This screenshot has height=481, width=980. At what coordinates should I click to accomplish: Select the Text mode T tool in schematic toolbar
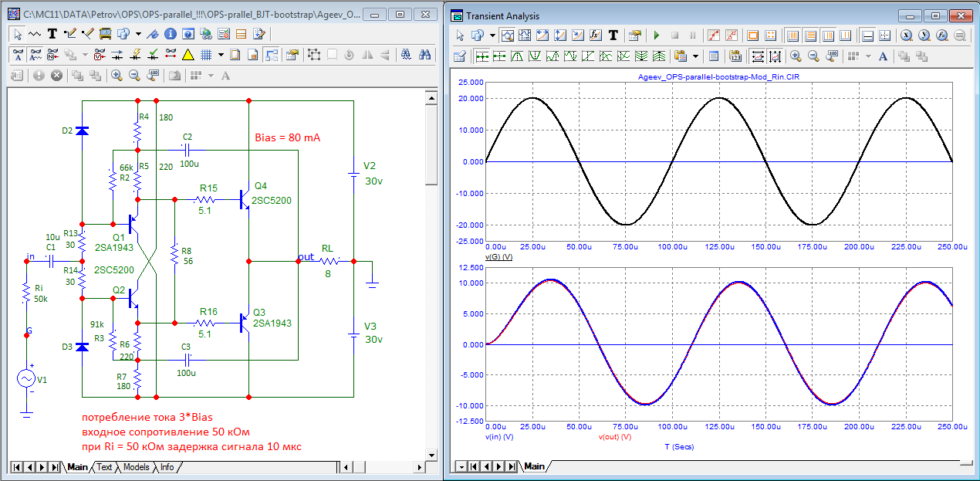(x=52, y=34)
